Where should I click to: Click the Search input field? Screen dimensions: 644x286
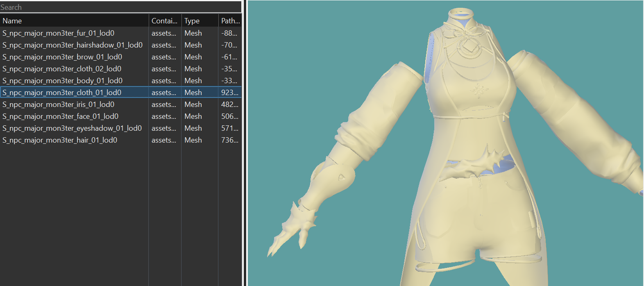[x=121, y=7]
